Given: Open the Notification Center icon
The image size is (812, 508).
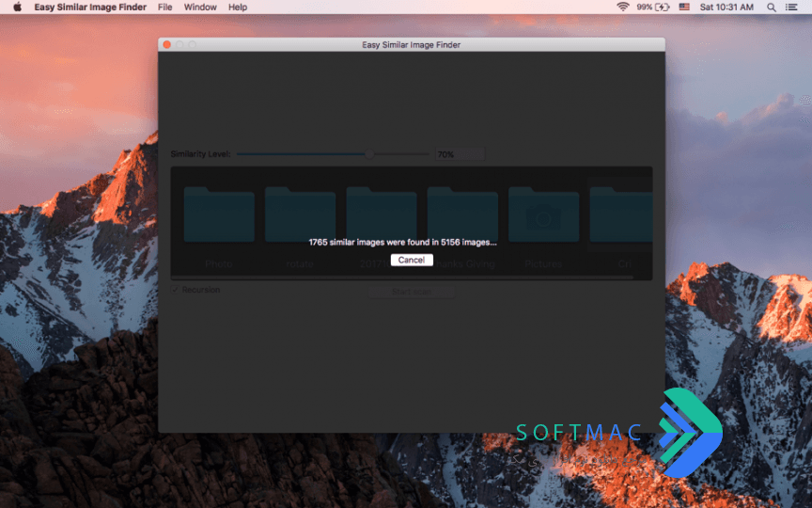Looking at the screenshot, I should (x=790, y=7).
